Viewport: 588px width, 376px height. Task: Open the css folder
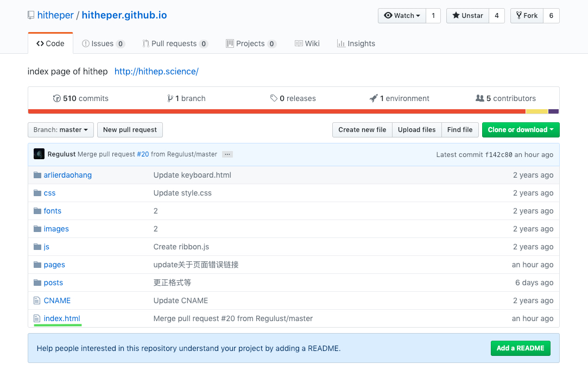49,193
